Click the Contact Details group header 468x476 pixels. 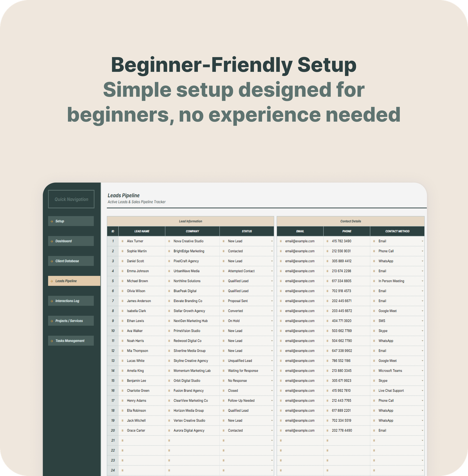[x=350, y=221]
